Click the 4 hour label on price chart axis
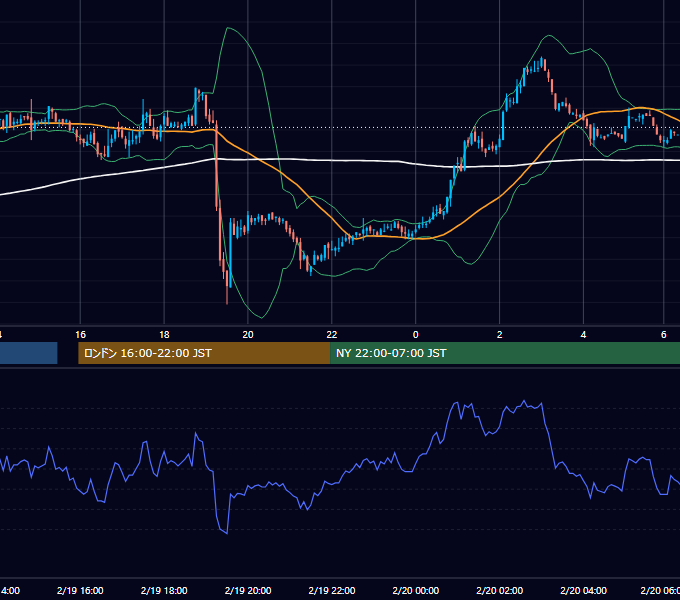This screenshot has width=680, height=600. [x=583, y=335]
